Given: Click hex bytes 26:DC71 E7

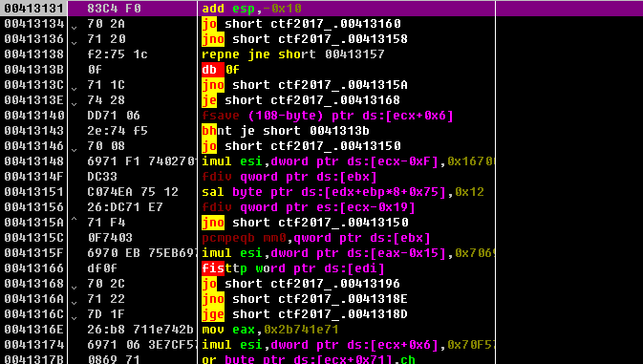Looking at the screenshot, I should pos(125,207).
